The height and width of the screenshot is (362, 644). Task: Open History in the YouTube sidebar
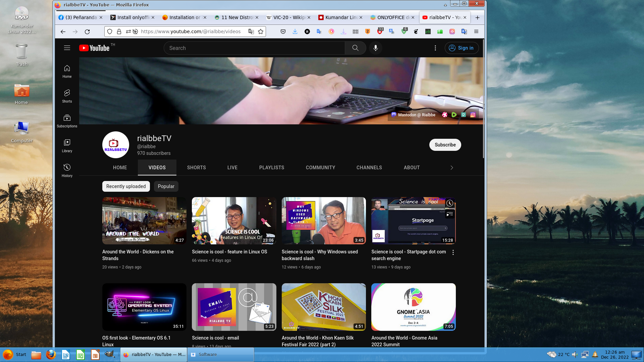point(67,171)
